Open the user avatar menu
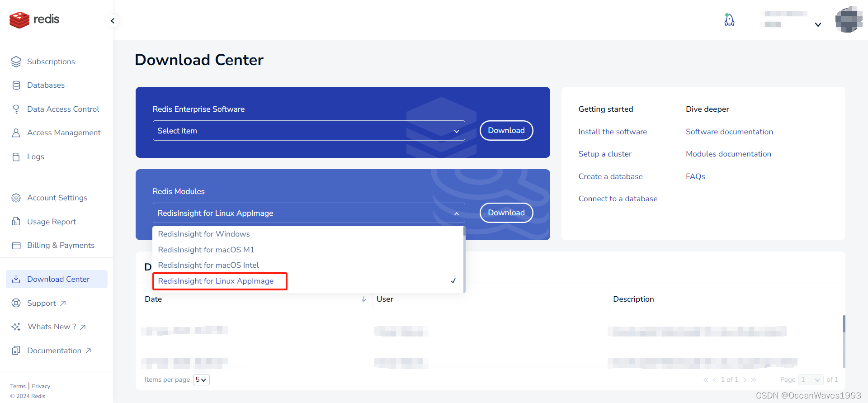Viewport: 868px width, 403px height. pos(849,19)
